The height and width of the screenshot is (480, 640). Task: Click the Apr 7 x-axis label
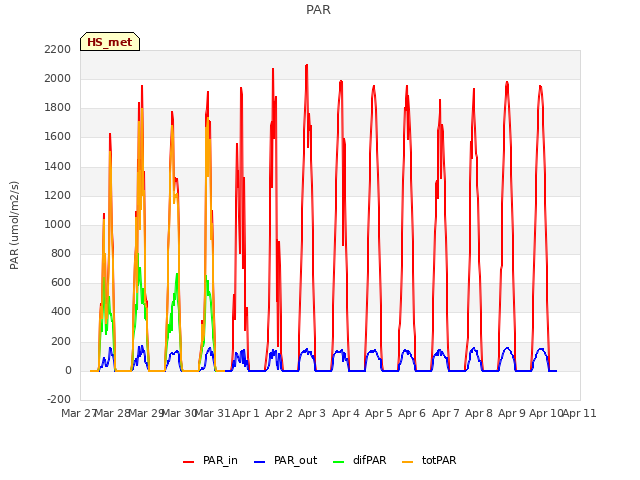pos(446,413)
